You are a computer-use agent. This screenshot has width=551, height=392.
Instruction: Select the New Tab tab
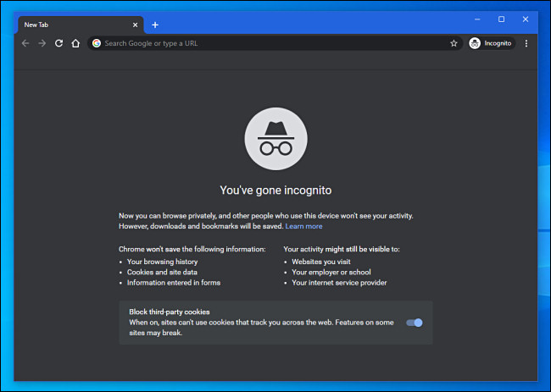[72, 25]
